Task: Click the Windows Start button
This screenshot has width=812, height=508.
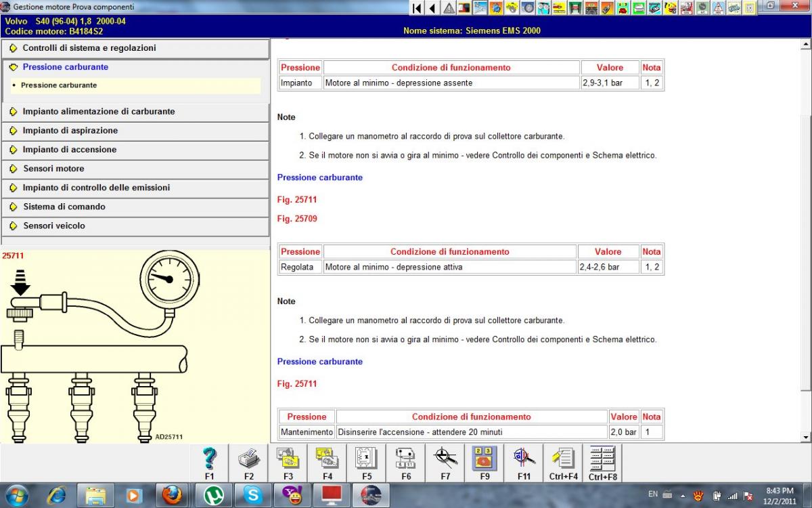Action: pyautogui.click(x=16, y=496)
